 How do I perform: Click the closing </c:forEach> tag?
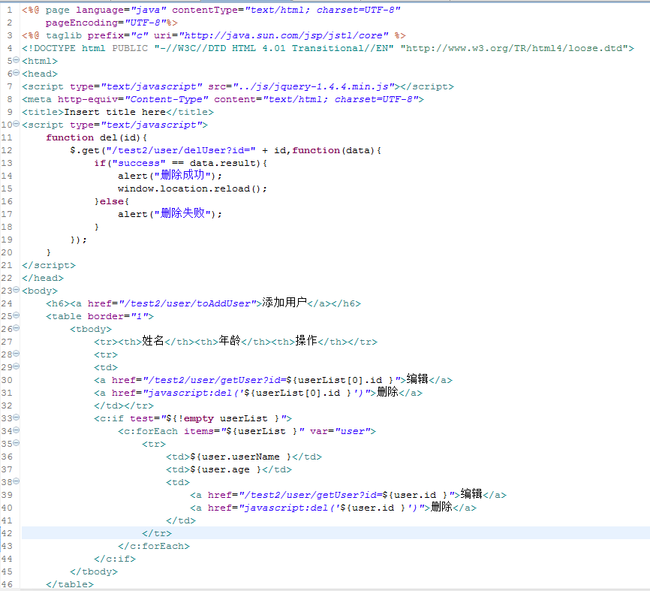coord(154,546)
